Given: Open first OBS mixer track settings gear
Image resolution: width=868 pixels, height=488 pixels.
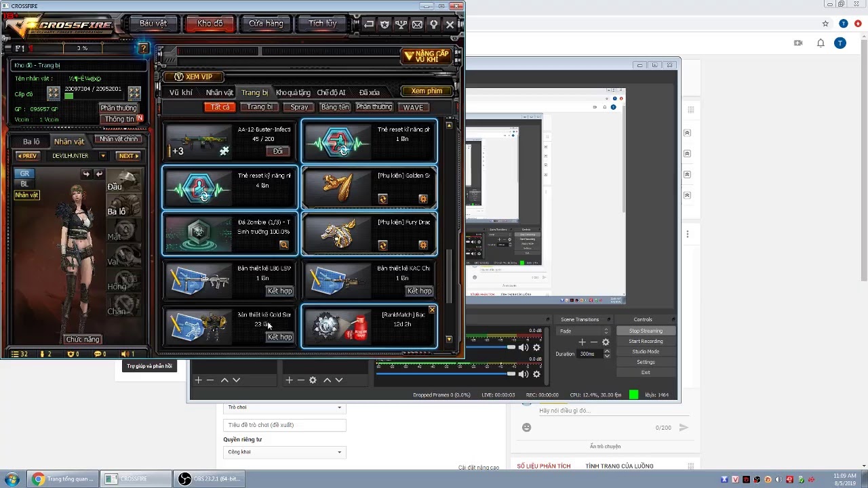Looking at the screenshot, I should tap(536, 348).
